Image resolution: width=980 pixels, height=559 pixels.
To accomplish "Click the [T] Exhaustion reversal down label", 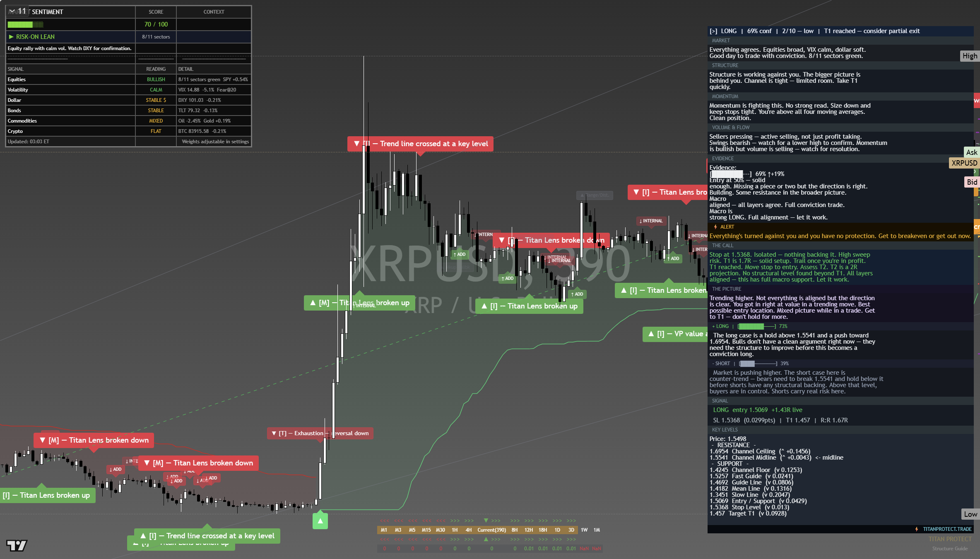I will pos(320,433).
